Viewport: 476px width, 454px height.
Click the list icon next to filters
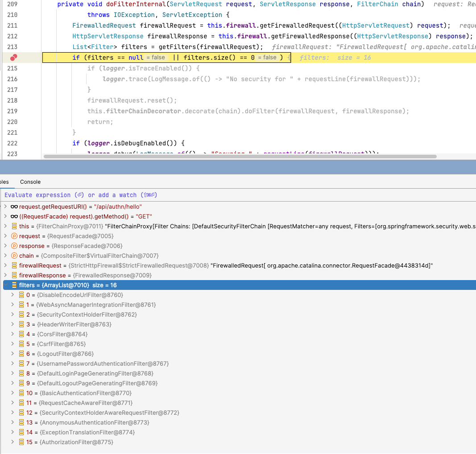14,285
